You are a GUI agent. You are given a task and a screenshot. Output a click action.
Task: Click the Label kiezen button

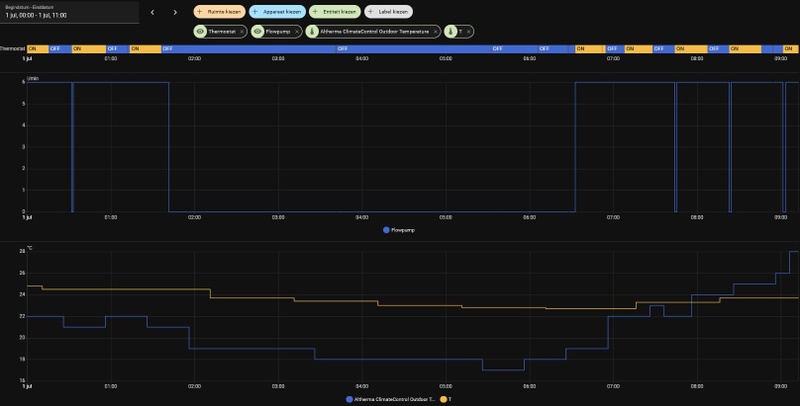coord(389,12)
